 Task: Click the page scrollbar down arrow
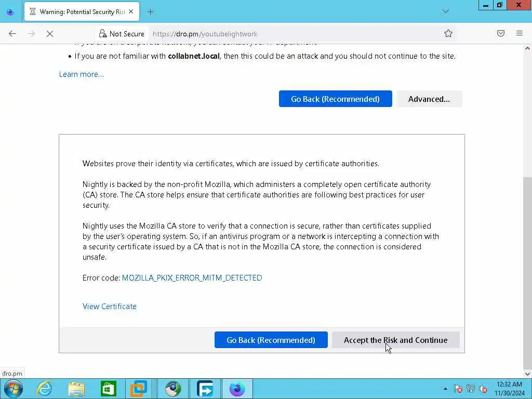527,374
